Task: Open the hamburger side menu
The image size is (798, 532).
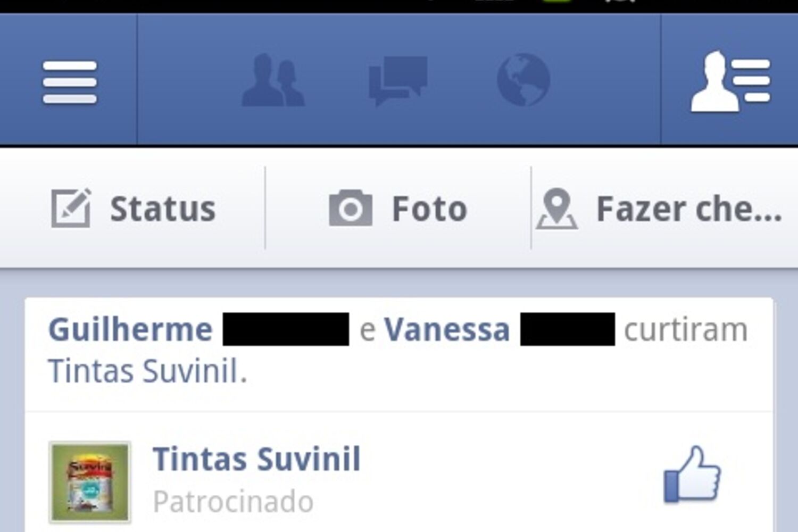Action: coord(69,82)
